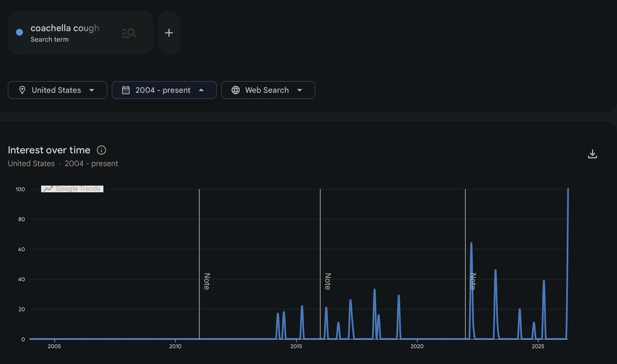Image resolution: width=617 pixels, height=364 pixels.
Task: Click the coachella cough search term field
Action: 80,33
